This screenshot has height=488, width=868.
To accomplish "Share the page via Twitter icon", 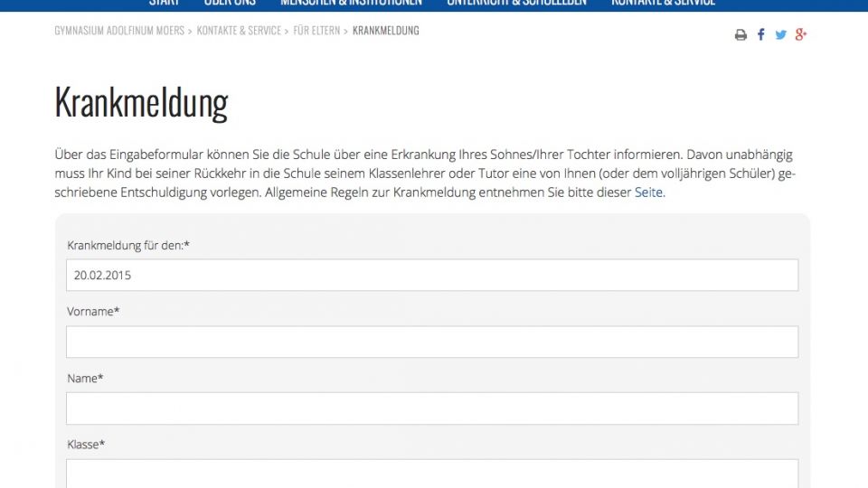I will 780,35.
